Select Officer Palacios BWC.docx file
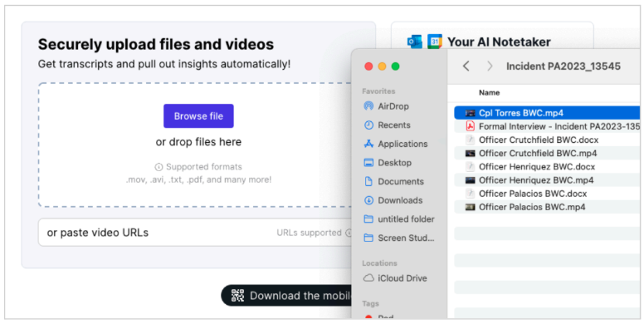Screen dimensions: 644x324 pos(547,194)
